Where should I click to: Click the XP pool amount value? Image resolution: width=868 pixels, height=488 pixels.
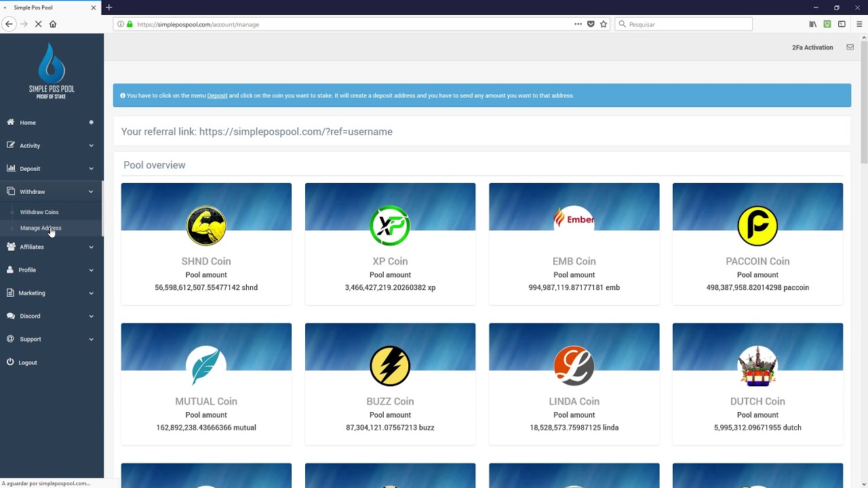point(390,287)
